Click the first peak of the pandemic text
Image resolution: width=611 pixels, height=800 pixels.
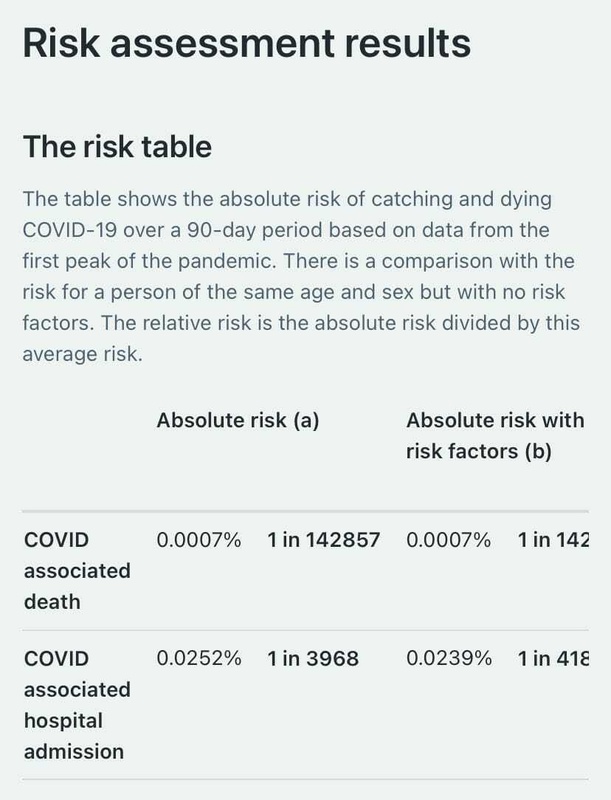(x=149, y=261)
